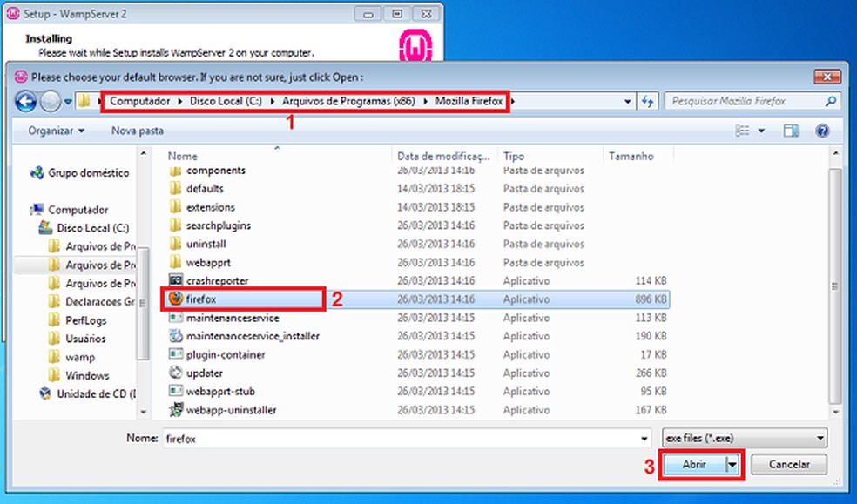
Task: Open the PerfLogs folder in tree
Action: [86, 320]
